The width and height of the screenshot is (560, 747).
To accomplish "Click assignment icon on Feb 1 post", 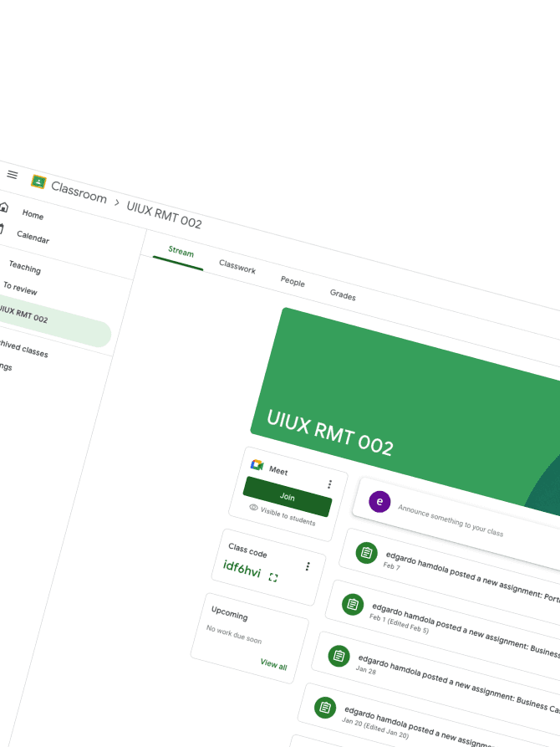I will pos(353,605).
